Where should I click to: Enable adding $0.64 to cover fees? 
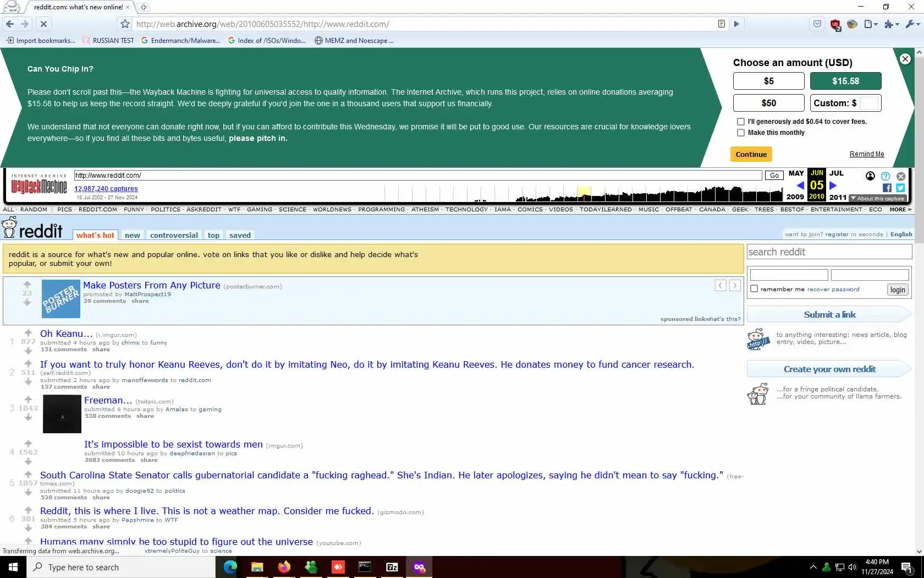click(741, 122)
